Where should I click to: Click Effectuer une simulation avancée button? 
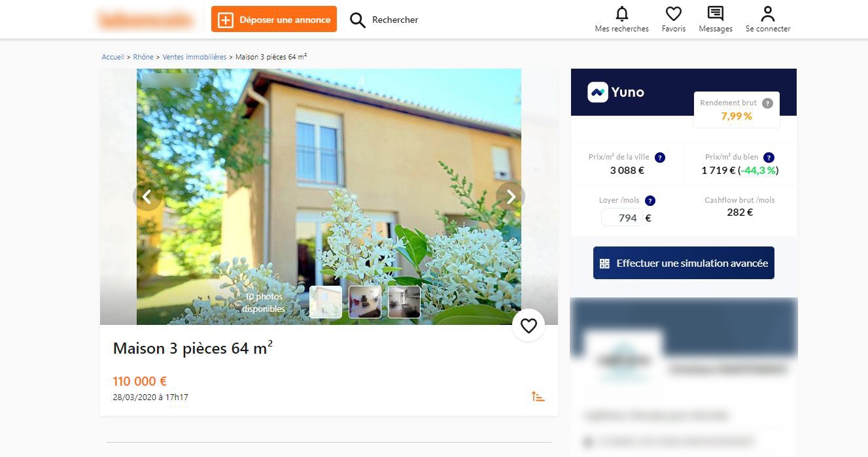point(684,263)
